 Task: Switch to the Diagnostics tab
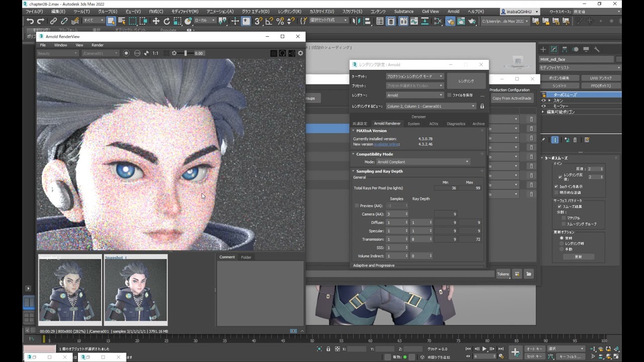[x=456, y=124]
